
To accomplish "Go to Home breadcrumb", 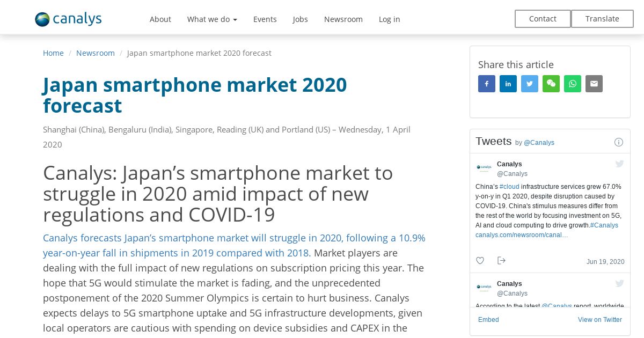I will click(x=53, y=53).
